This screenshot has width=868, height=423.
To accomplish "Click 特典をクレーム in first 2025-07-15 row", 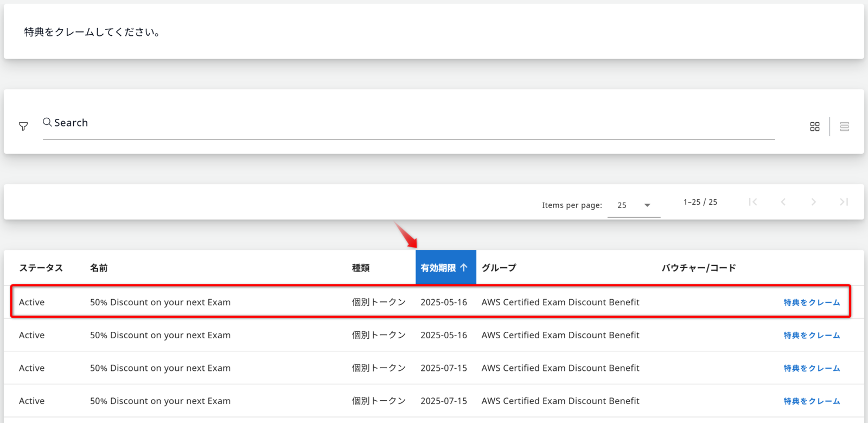I will (812, 368).
